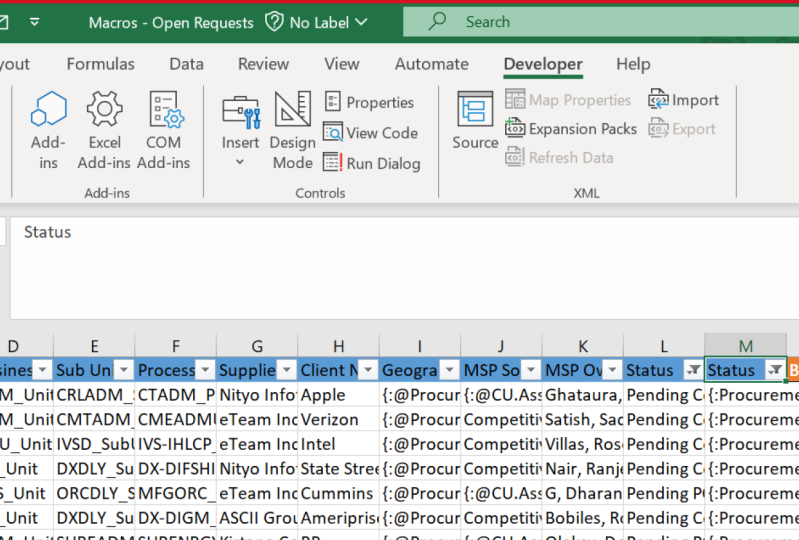Select the Villas, Ros owner cell
The image size is (799, 540).
[x=583, y=444]
